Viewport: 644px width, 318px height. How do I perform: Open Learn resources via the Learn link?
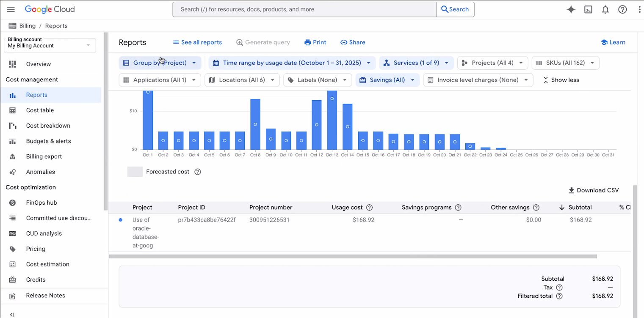click(x=613, y=42)
